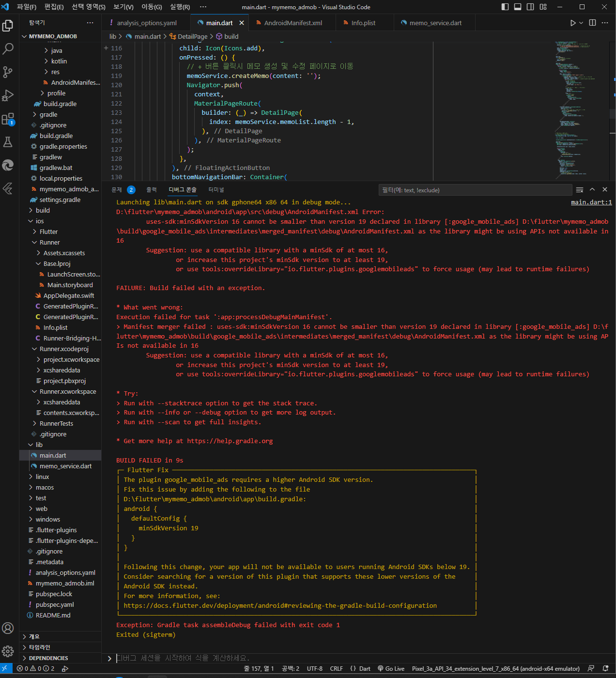Expand the kotlin folder

coord(59,61)
